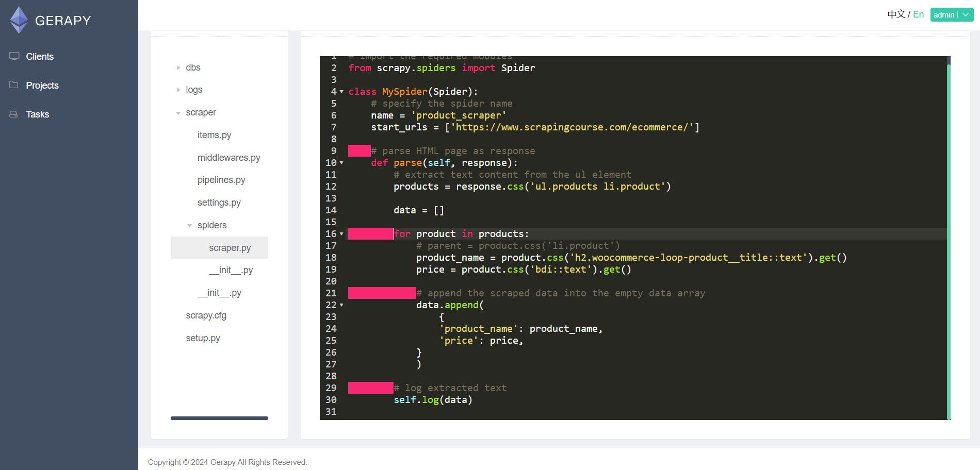
Task: Switch language to En
Action: [918, 14]
